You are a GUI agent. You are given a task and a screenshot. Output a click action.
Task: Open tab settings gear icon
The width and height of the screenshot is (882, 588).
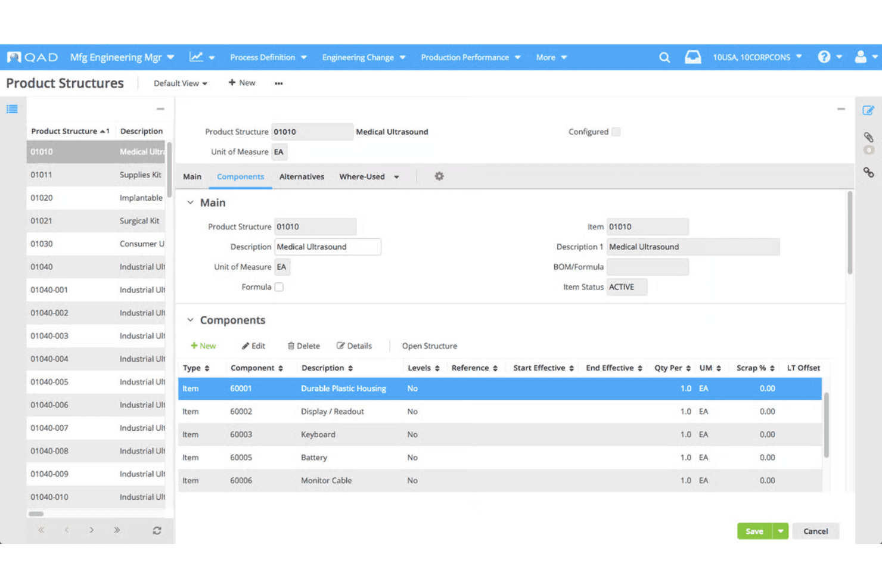439,176
